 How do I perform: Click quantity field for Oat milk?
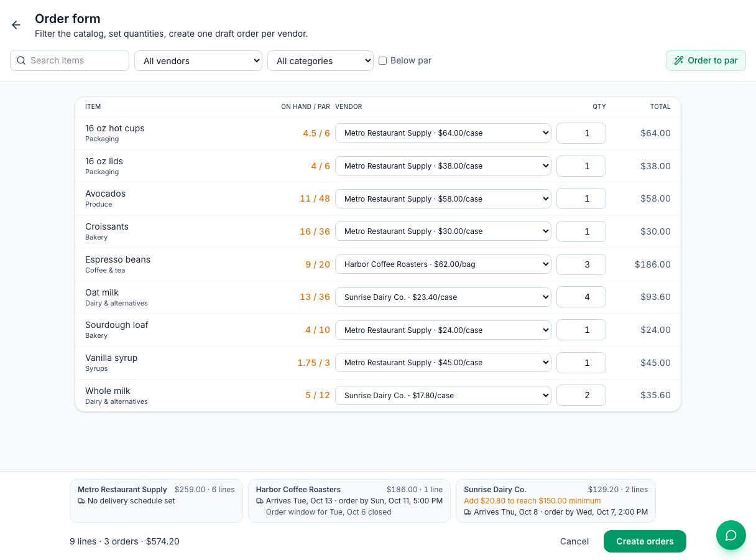(581, 297)
